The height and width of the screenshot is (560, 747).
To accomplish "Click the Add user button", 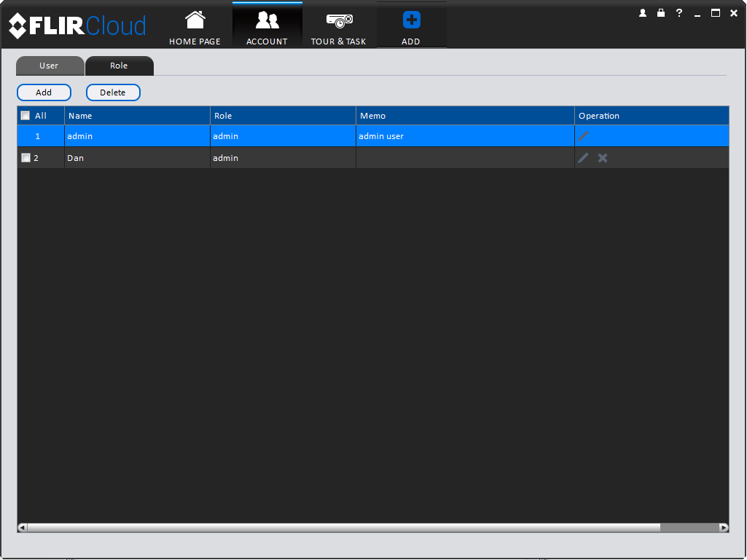I will pyautogui.click(x=44, y=92).
